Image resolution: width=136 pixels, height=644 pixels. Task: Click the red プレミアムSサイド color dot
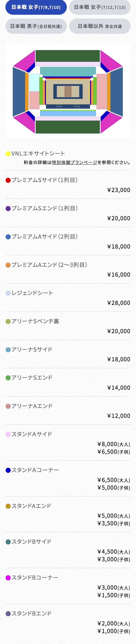pyautogui.click(x=8, y=180)
